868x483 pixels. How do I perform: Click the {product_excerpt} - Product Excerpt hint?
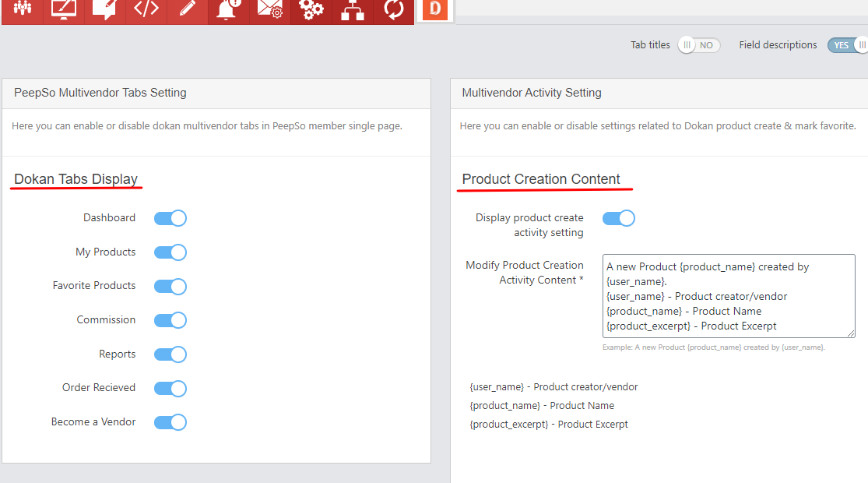549,425
